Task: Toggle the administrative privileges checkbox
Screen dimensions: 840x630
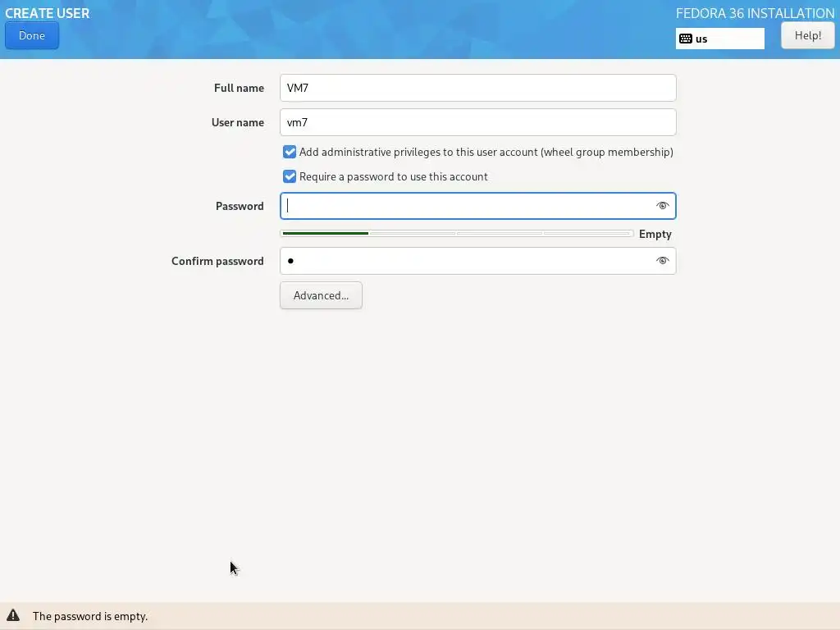Action: (x=290, y=152)
